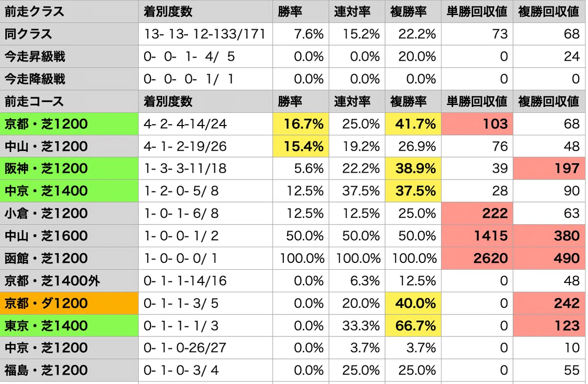The image size is (588, 384).
Task: Click the red 197 place return cell
Action: pos(549,169)
